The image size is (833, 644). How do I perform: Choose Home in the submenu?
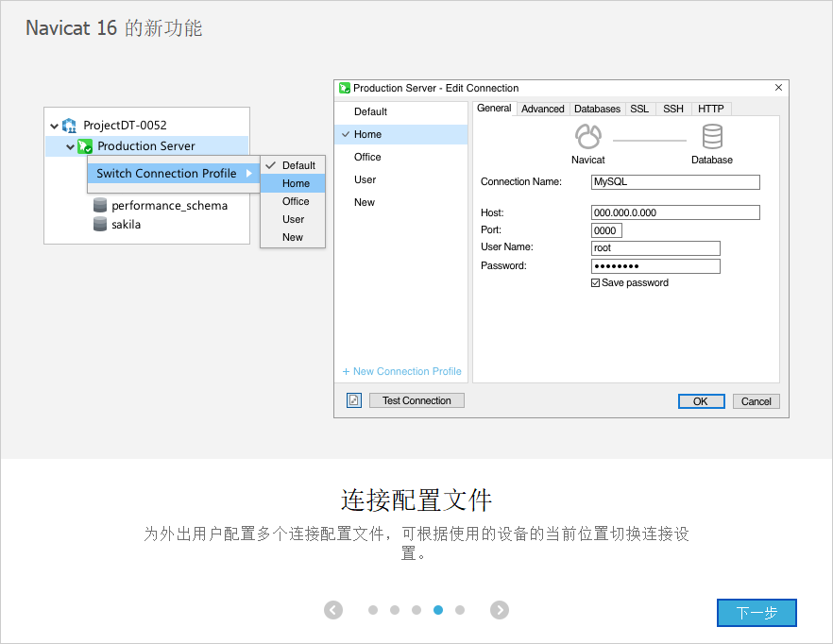[293, 183]
